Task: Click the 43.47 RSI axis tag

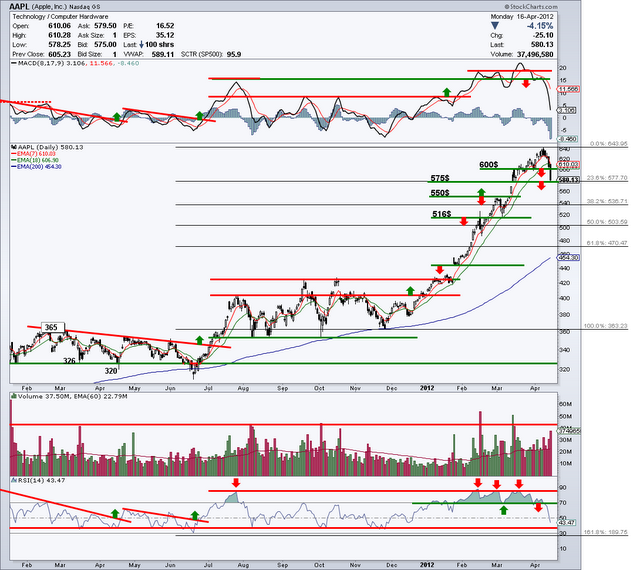Action: click(x=567, y=523)
